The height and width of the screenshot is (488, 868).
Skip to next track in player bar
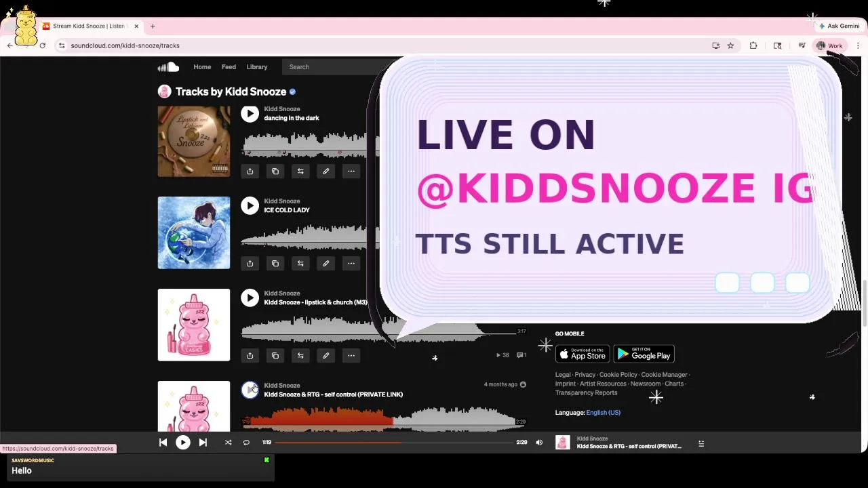(203, 443)
